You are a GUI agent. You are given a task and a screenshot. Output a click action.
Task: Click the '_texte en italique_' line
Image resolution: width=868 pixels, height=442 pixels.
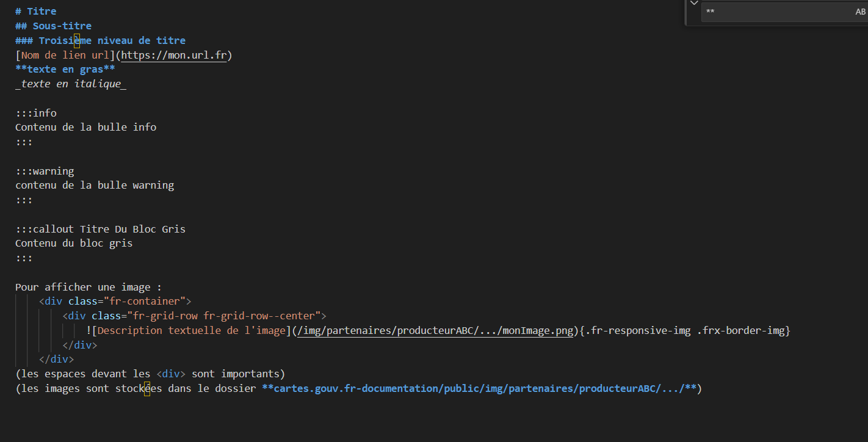(71, 84)
